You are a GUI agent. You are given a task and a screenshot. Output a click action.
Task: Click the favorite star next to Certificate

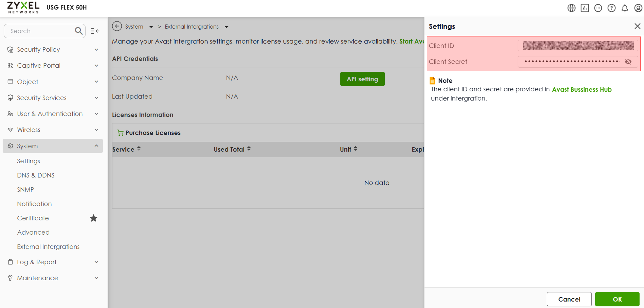click(93, 218)
